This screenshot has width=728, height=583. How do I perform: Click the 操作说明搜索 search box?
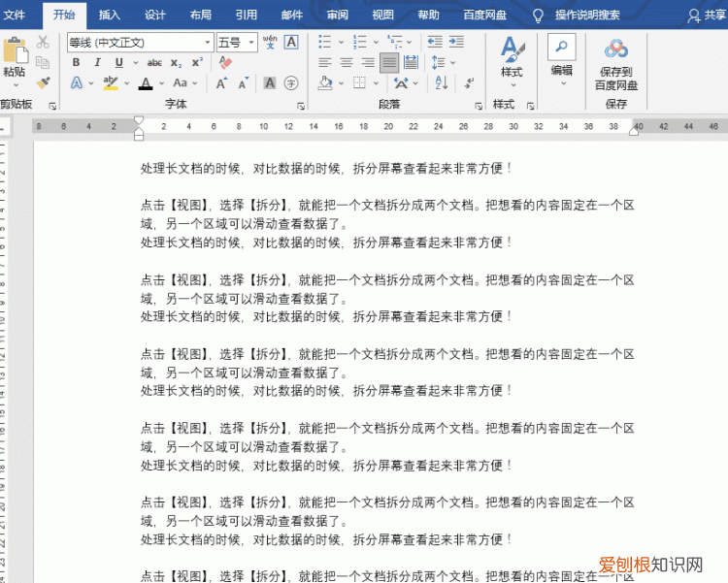[x=587, y=16]
